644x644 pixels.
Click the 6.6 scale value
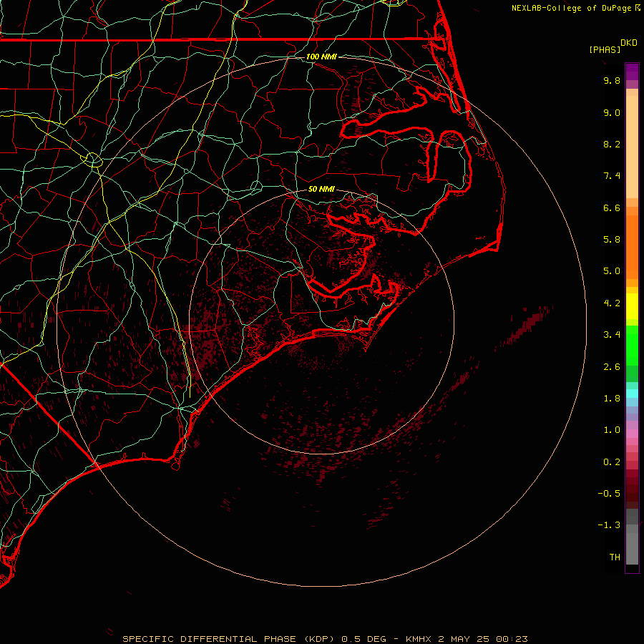click(612, 208)
